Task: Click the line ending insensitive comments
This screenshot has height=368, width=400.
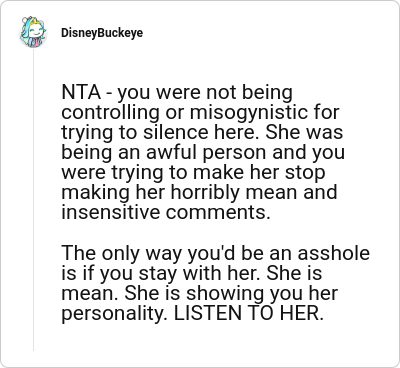Action: click(x=166, y=213)
